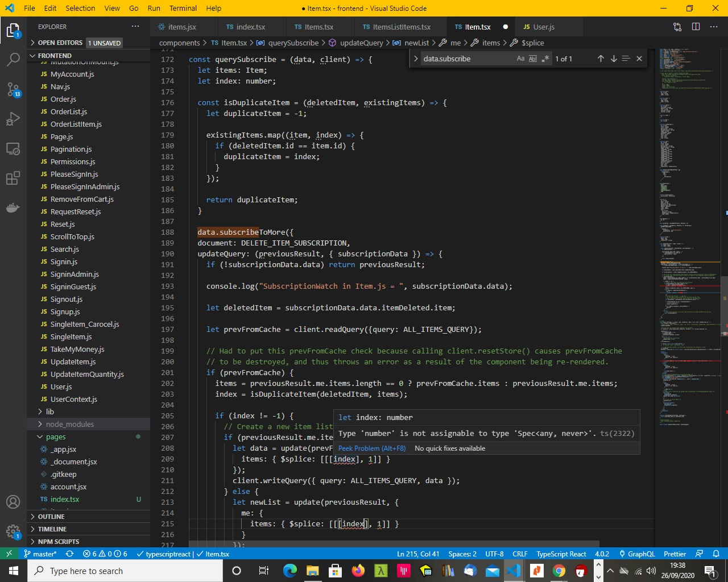Screen dimensions: 728x582
Task: Open the File menu
Action: pyautogui.click(x=30, y=8)
